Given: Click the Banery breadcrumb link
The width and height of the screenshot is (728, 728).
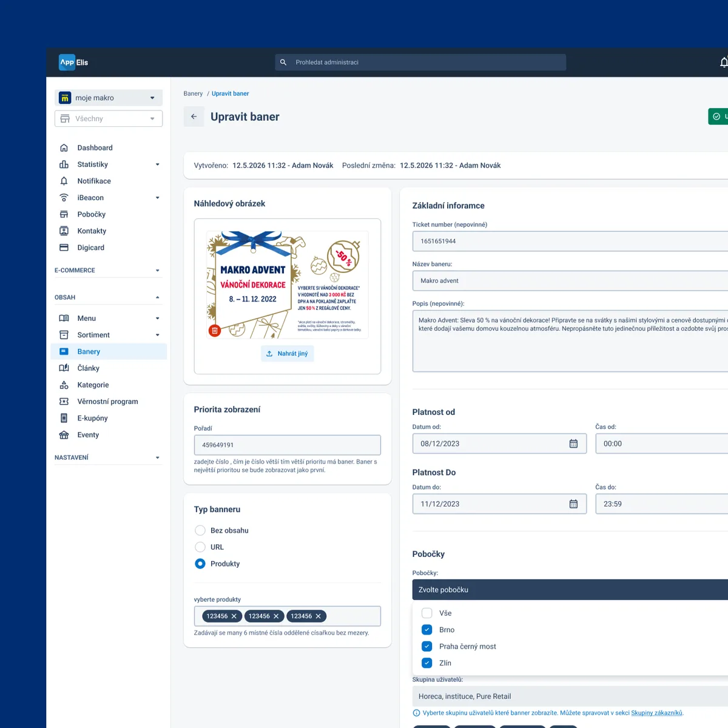Looking at the screenshot, I should 193,93.
